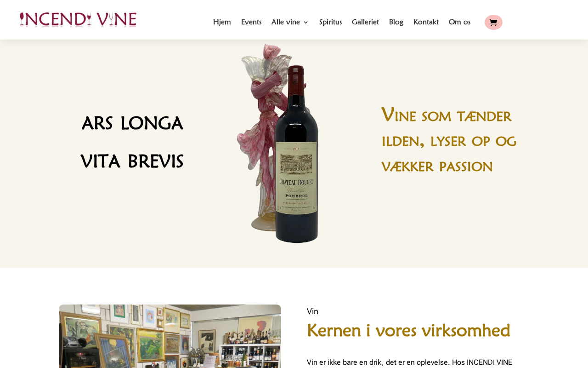Visit the Blog link

(x=396, y=22)
